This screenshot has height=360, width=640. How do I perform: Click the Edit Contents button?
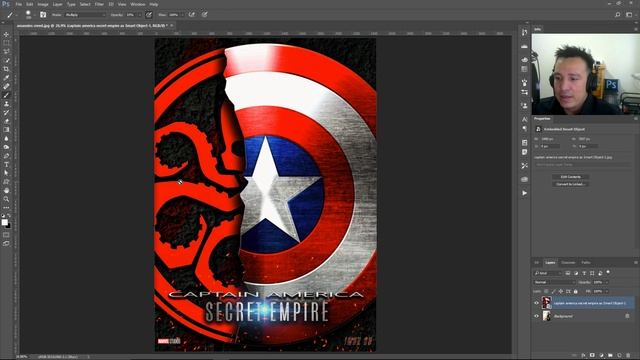click(570, 177)
